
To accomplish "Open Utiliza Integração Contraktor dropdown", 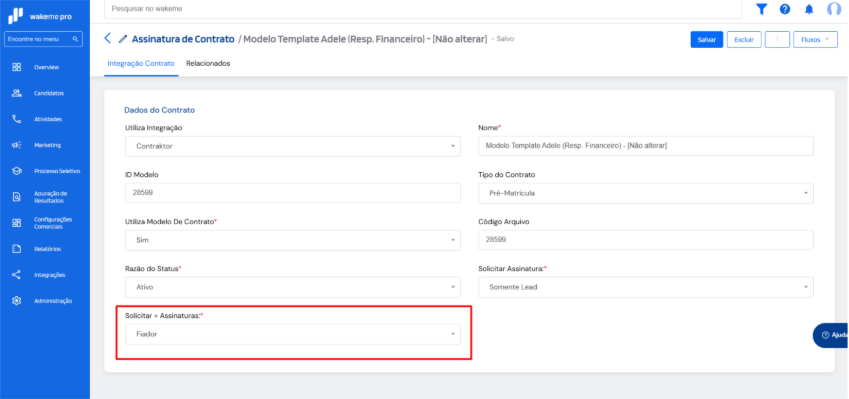I will click(293, 146).
